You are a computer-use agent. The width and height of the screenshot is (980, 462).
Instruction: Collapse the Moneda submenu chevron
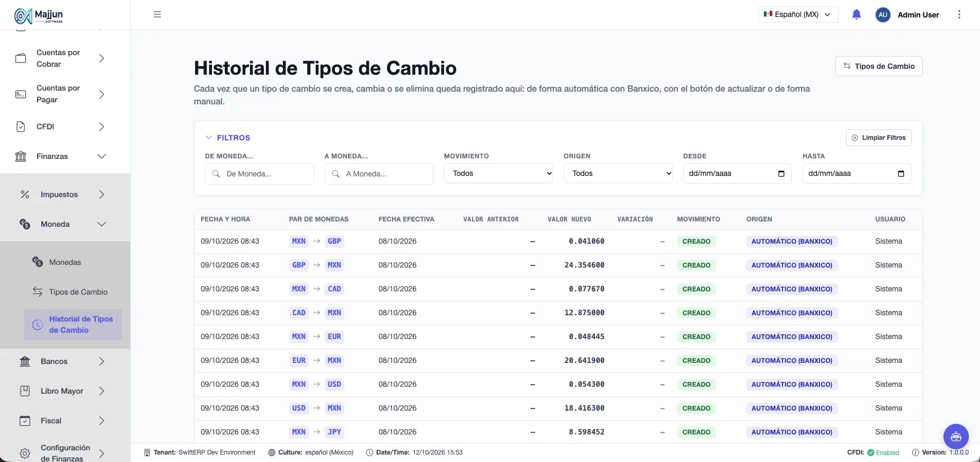point(102,224)
